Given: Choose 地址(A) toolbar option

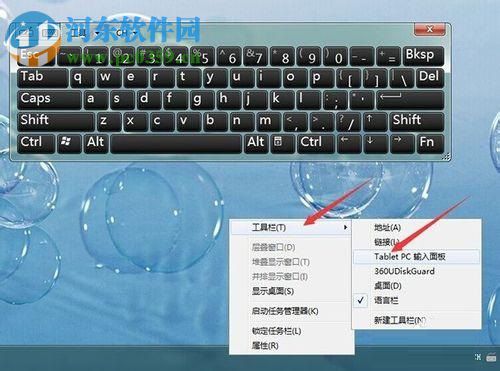Looking at the screenshot, I should coord(417,228).
